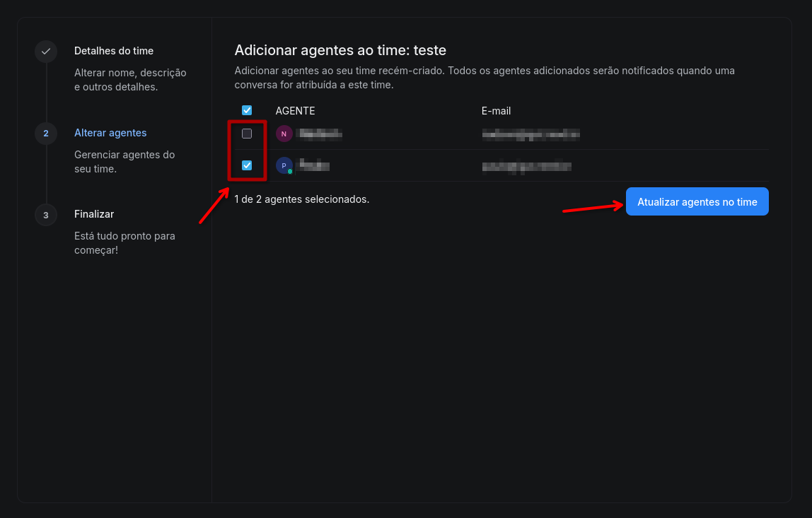Click the P agent avatar

pyautogui.click(x=284, y=165)
